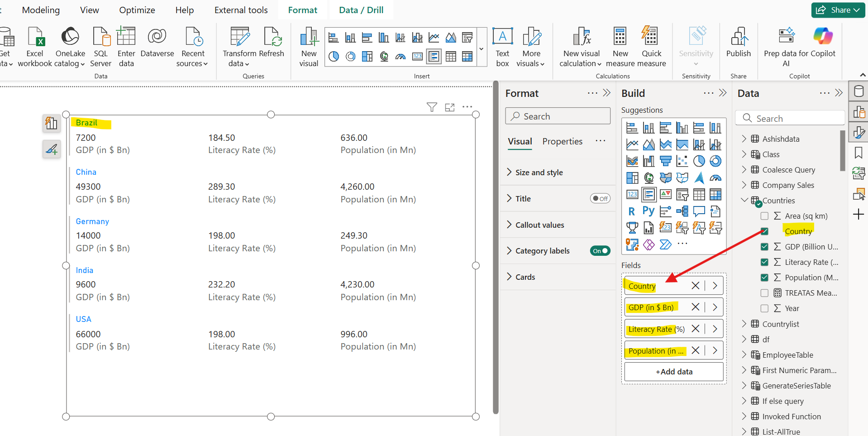
Task: Select the R script visual suggestion
Action: pos(632,211)
